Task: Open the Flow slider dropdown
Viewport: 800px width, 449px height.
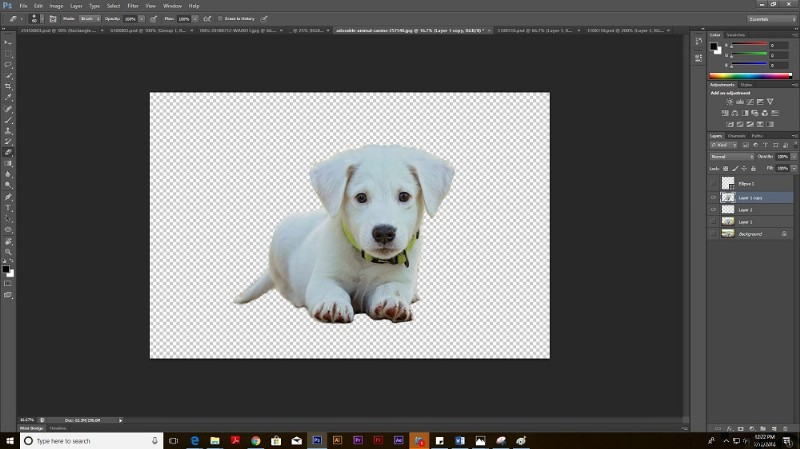Action: tap(195, 19)
